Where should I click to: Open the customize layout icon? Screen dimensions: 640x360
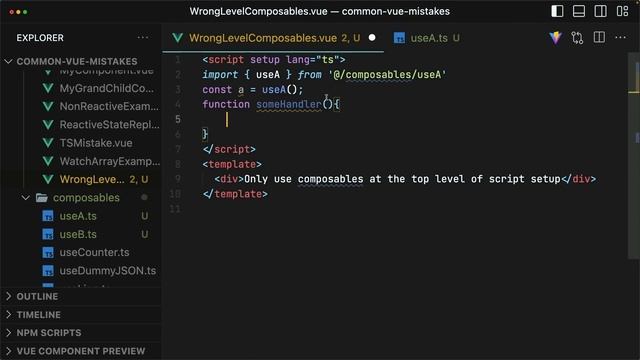pos(622,11)
